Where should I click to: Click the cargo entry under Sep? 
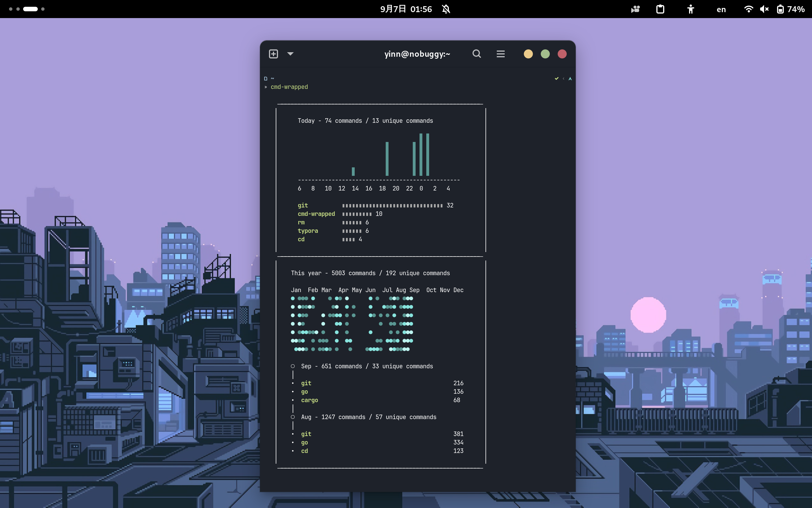pos(309,400)
